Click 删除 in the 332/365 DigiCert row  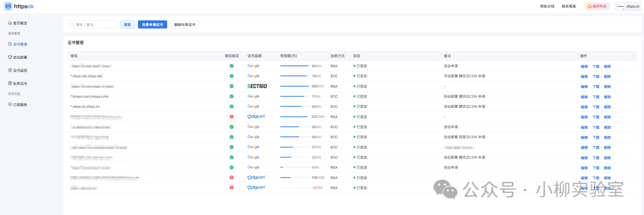[x=608, y=117]
